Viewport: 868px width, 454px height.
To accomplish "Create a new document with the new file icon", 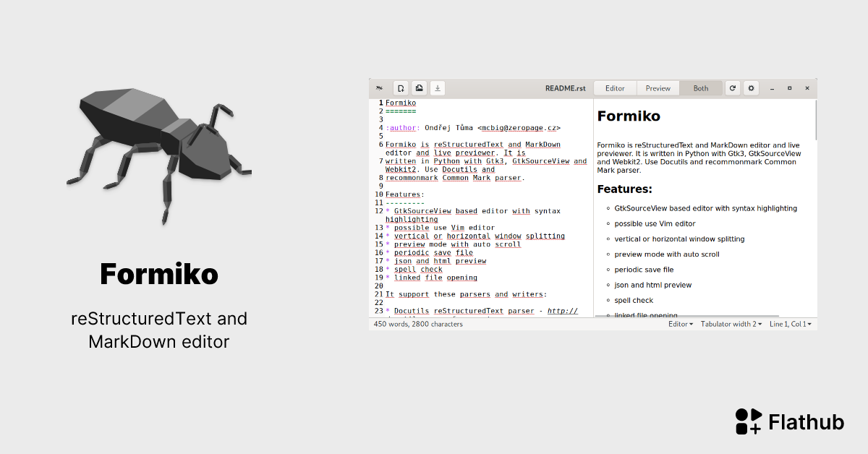I will click(401, 87).
